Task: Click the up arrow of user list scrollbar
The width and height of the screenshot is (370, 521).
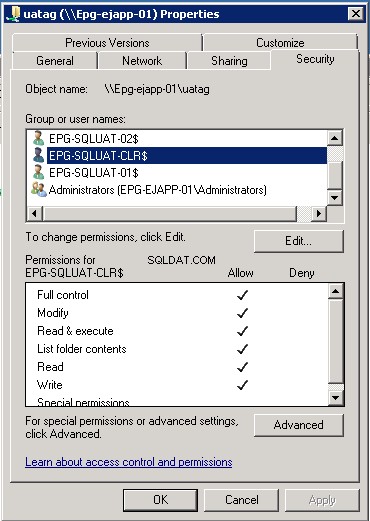Action: pyautogui.click(x=335, y=138)
